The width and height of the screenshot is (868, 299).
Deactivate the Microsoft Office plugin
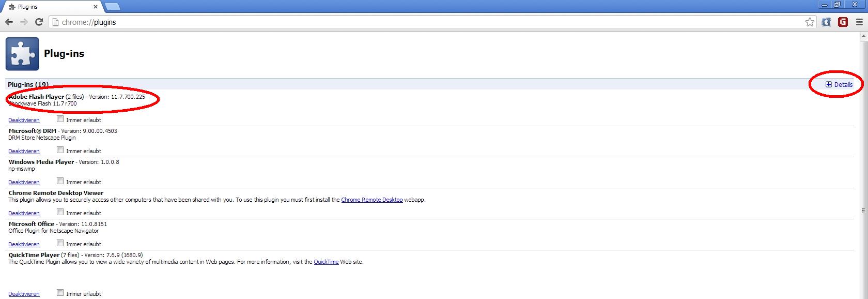(24, 244)
